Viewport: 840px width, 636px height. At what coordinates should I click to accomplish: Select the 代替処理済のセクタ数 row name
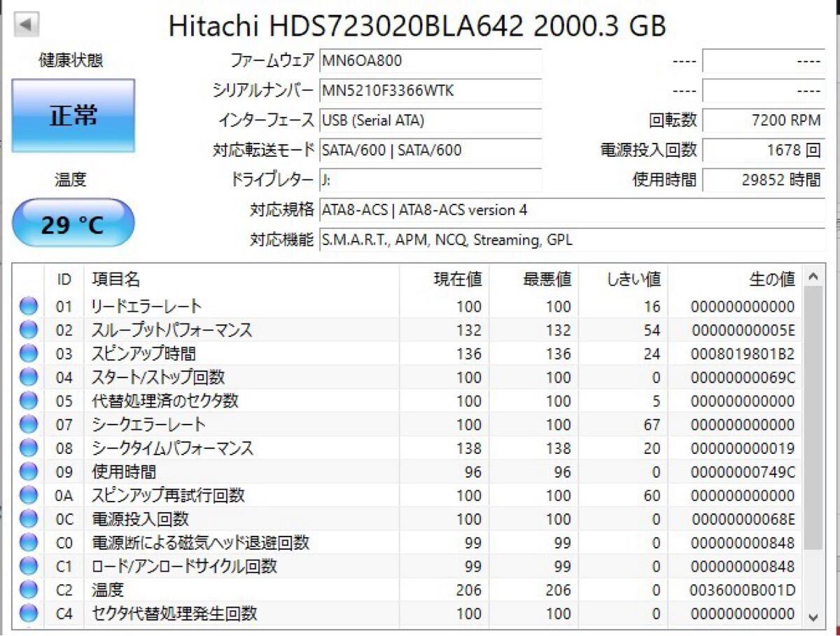pyautogui.click(x=165, y=401)
